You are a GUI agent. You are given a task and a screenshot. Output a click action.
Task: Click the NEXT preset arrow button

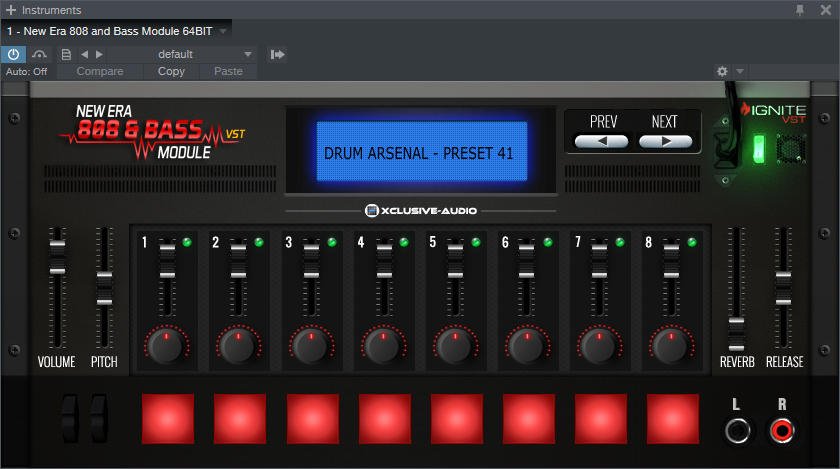tap(665, 142)
